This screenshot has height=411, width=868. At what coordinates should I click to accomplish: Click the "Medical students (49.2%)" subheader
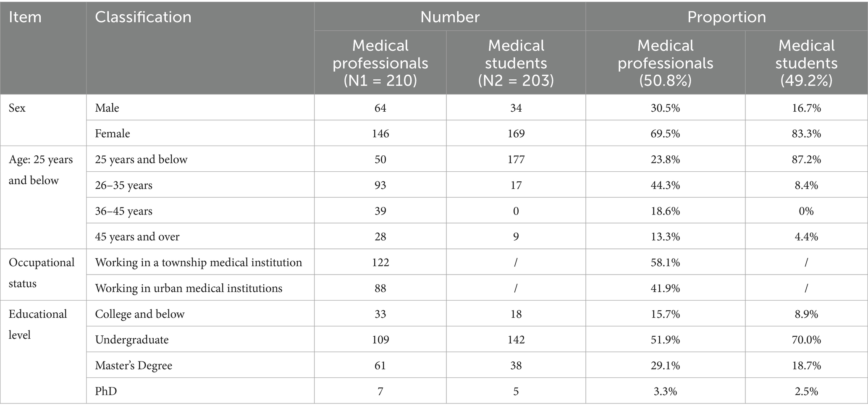coord(806,63)
